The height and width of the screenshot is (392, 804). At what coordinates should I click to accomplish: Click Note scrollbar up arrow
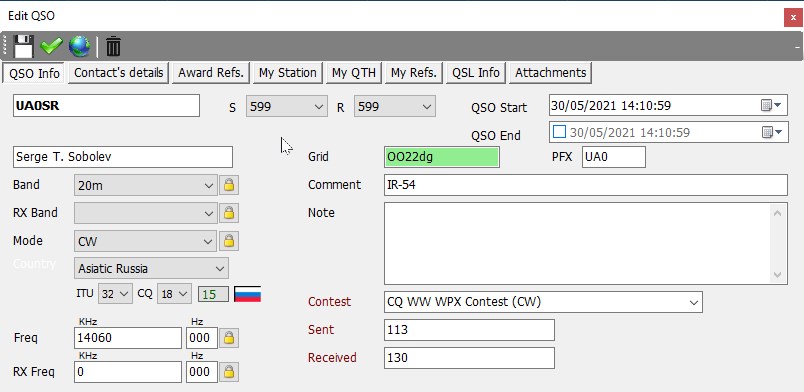point(777,212)
